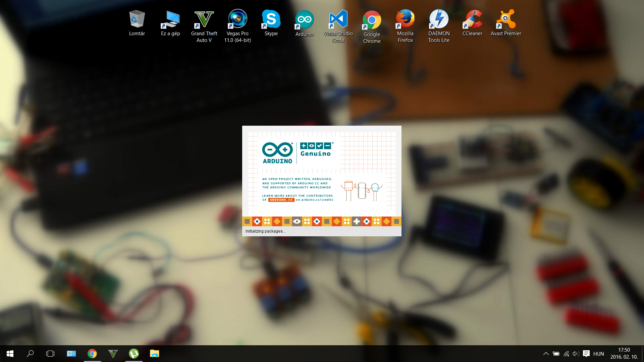Open the Windows Start menu
The width and height of the screenshot is (644, 362).
click(x=10, y=354)
